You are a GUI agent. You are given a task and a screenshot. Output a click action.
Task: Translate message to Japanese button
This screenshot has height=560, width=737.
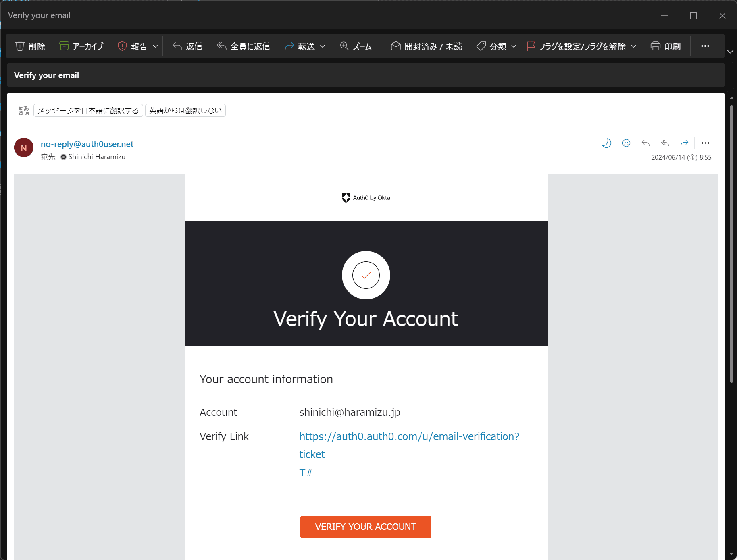click(x=88, y=110)
